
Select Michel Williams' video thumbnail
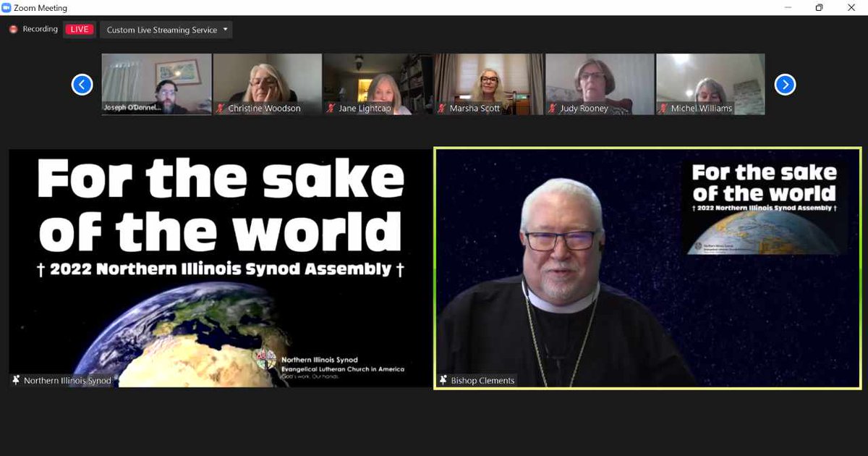tap(710, 84)
